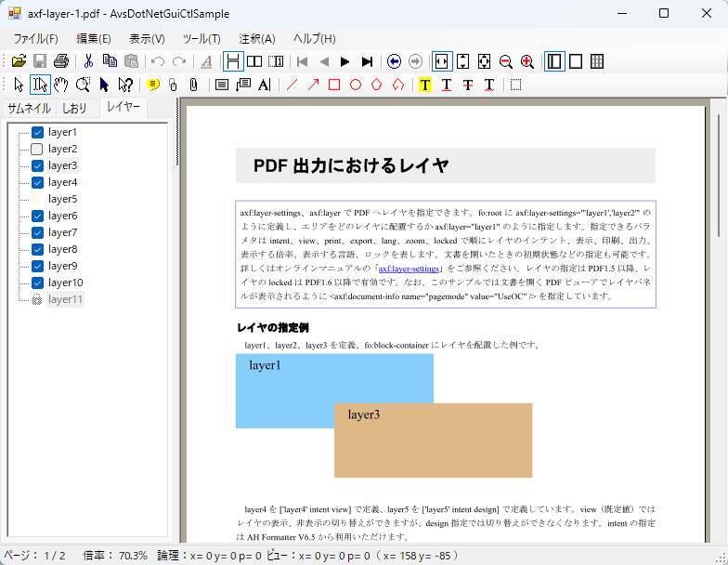The image size is (728, 565).
Task: Select layer5 in the layer tree
Action: (x=62, y=199)
